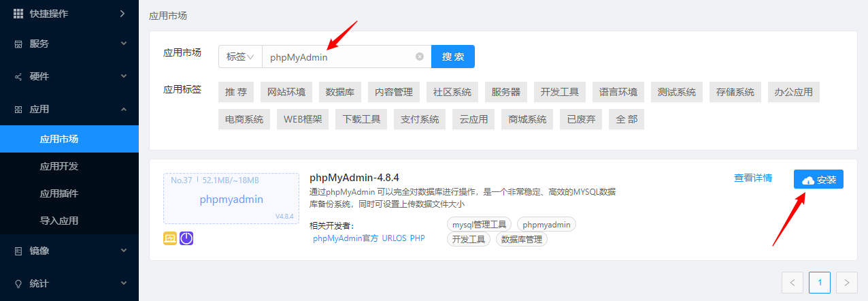Click the 服务 sidebar icon
Image resolution: width=868 pixels, height=301 pixels.
18,44
